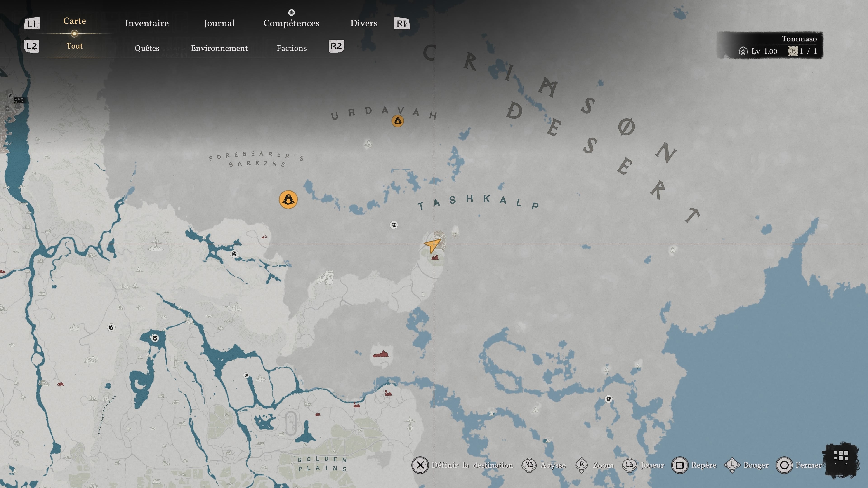Screen dimensions: 868x488
Task: Open the Carte tab
Action: point(74,21)
